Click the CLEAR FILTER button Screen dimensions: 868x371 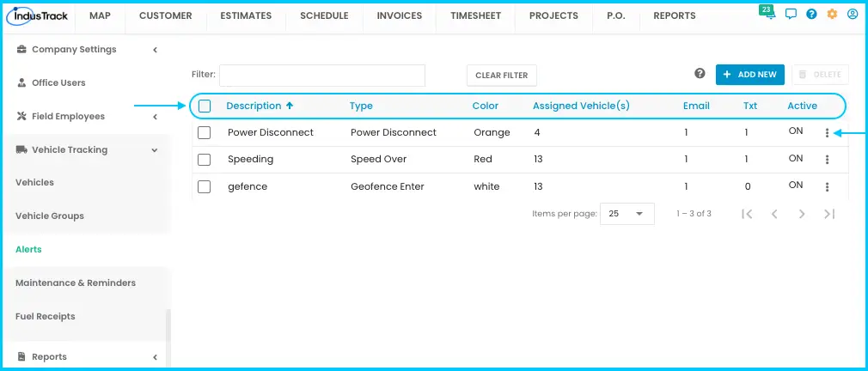[502, 76]
